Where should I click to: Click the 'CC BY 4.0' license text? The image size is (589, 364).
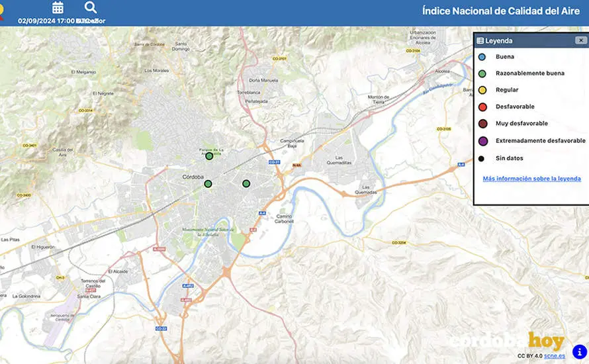coord(529,356)
